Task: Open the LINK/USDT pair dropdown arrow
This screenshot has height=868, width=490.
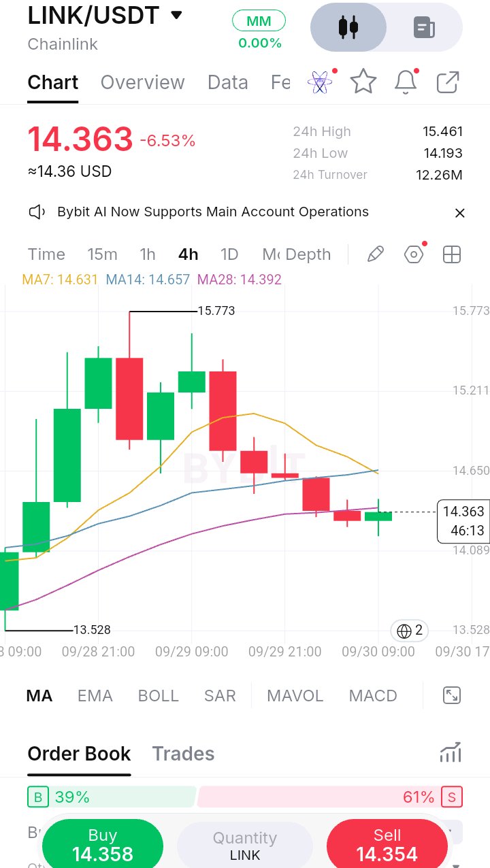Action: coord(176,15)
